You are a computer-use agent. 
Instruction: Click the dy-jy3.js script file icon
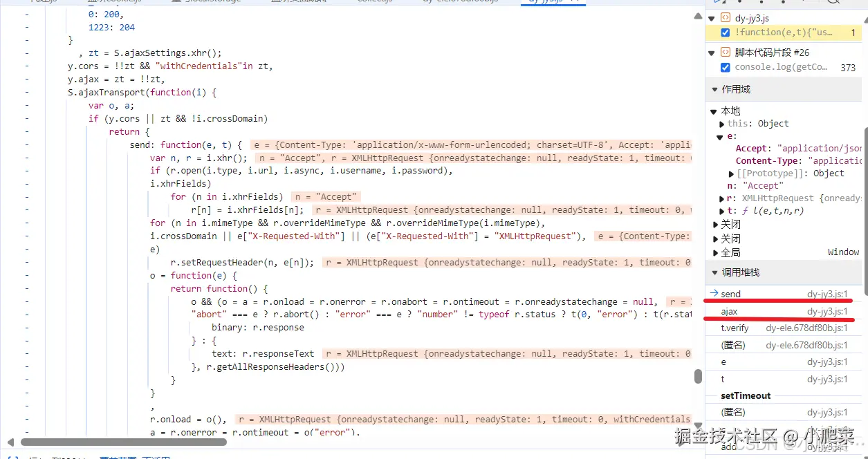click(726, 18)
